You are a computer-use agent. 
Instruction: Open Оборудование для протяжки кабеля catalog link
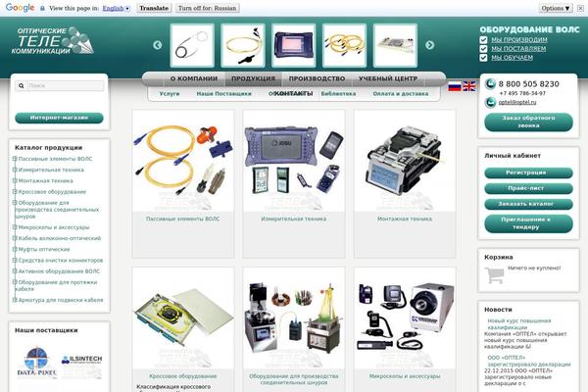point(56,285)
